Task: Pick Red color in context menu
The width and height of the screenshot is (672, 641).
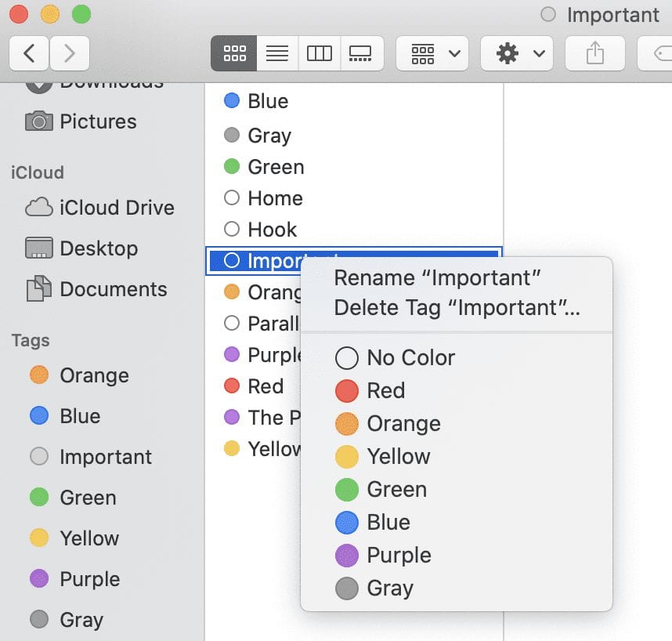Action: pyautogui.click(x=385, y=390)
